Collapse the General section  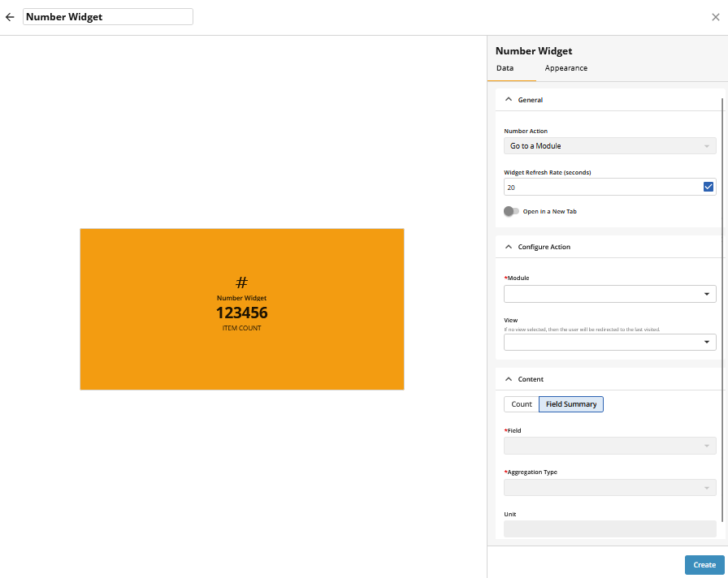point(509,100)
